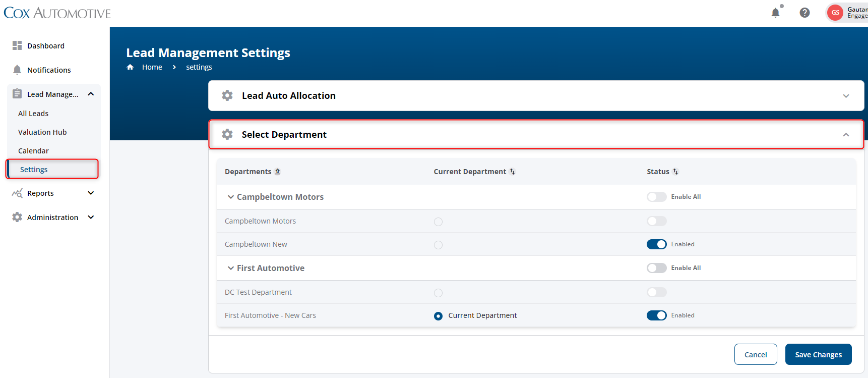Viewport: 868px width, 378px height.
Task: Sort by Current Department column icon
Action: 513,172
